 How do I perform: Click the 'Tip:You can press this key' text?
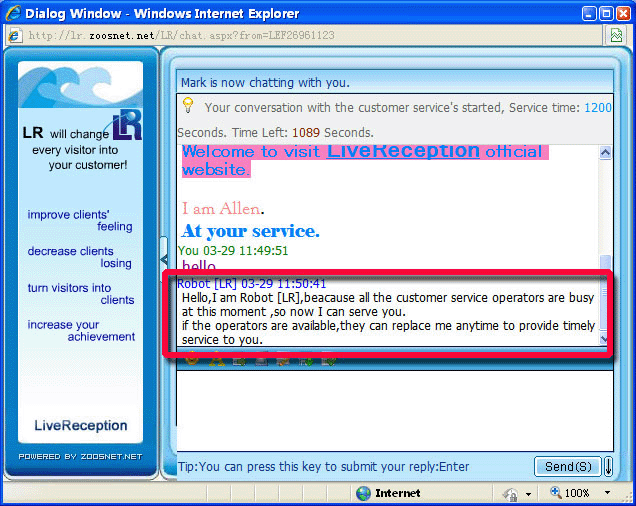323,467
